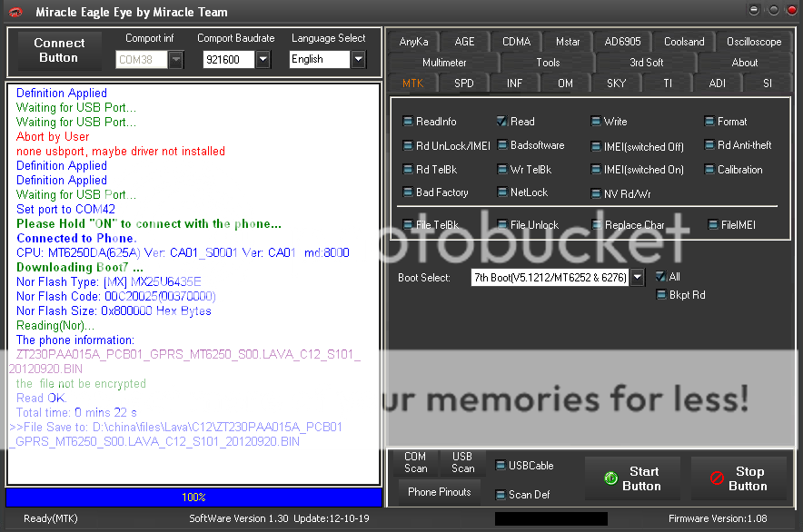803x532 pixels.
Task: Click the 921600 baudrate field
Action: (229, 60)
